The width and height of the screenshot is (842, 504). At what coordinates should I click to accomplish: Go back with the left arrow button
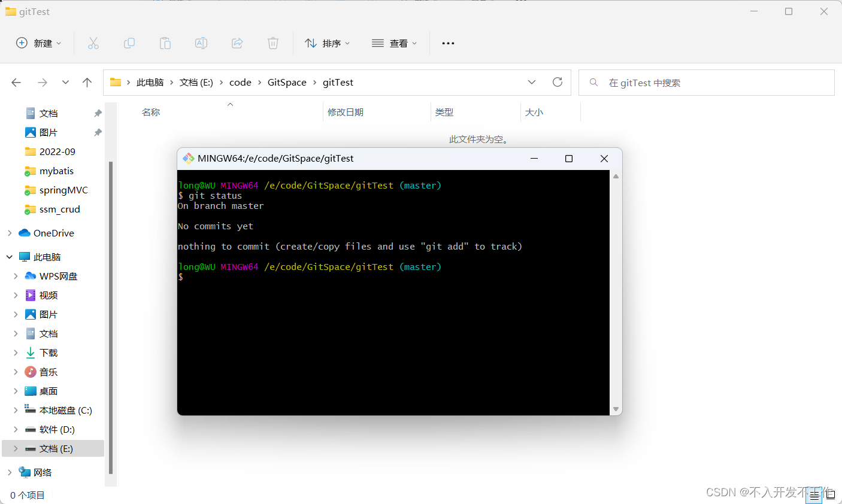pyautogui.click(x=16, y=83)
